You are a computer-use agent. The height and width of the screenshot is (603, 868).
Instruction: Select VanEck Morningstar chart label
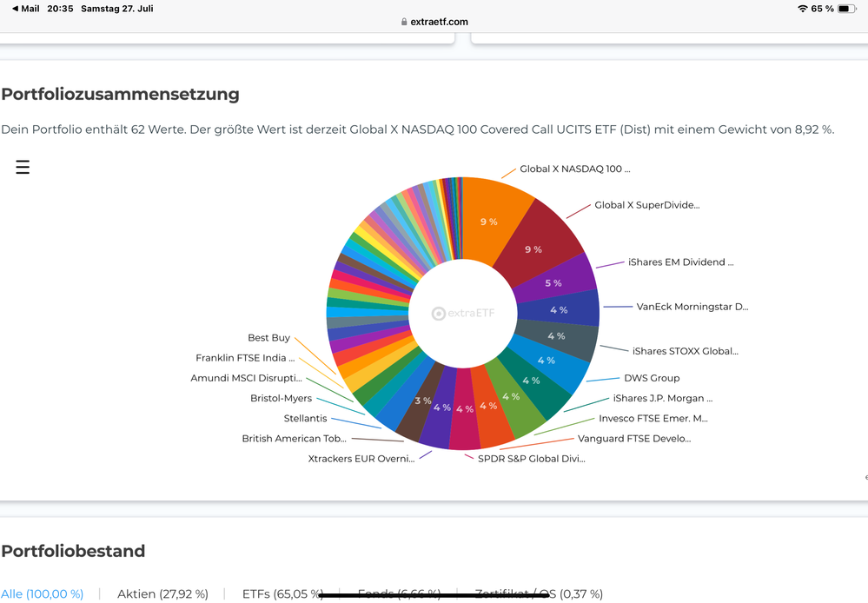coord(692,307)
